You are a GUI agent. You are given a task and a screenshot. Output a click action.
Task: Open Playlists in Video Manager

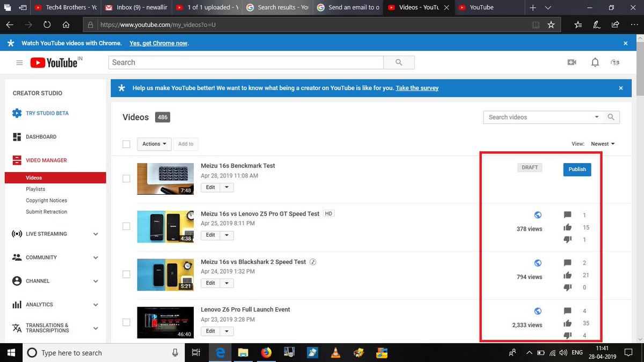[35, 189]
